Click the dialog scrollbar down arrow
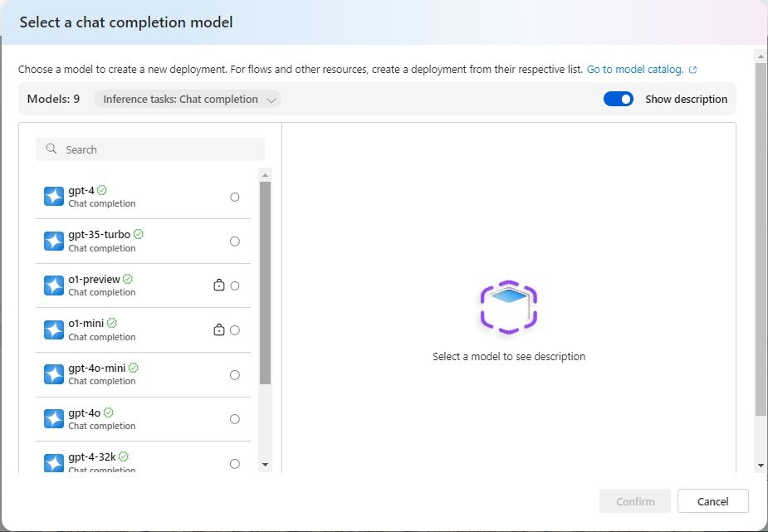The width and height of the screenshot is (768, 532). [761, 466]
